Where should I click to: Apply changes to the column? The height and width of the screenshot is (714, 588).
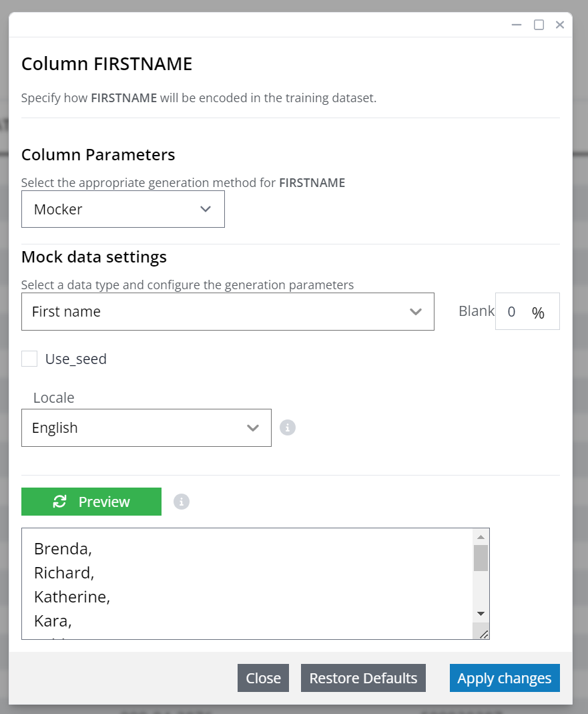click(x=505, y=678)
